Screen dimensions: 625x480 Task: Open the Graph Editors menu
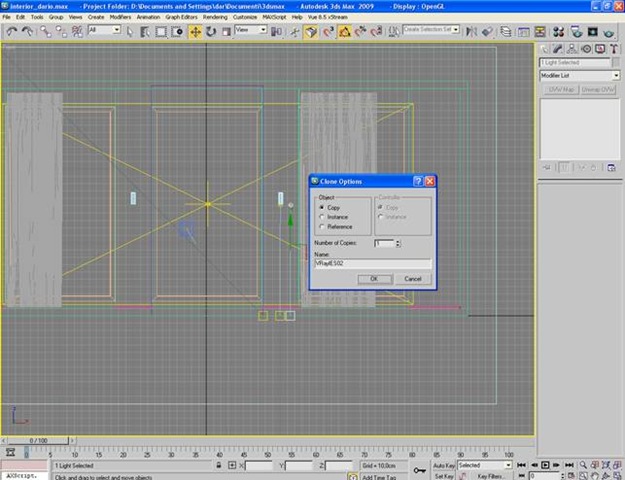point(181,17)
